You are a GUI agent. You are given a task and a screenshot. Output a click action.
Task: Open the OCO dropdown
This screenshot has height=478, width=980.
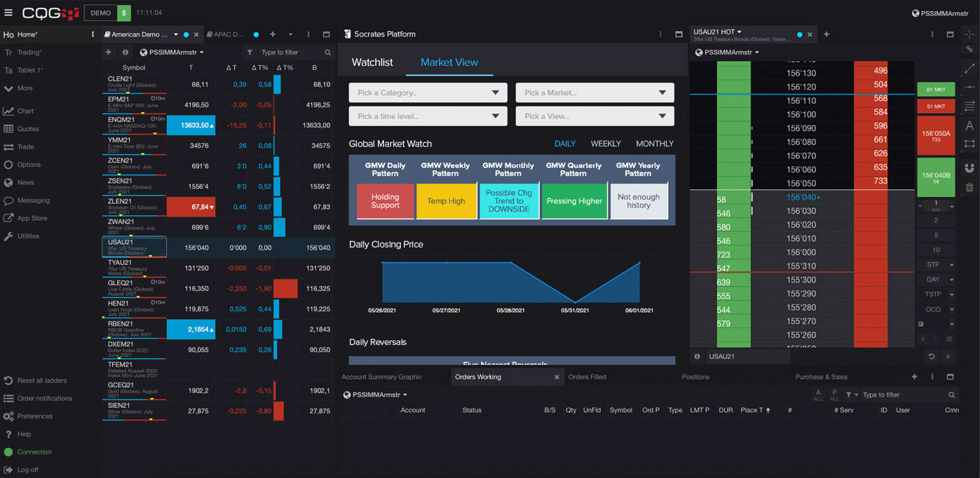point(936,309)
